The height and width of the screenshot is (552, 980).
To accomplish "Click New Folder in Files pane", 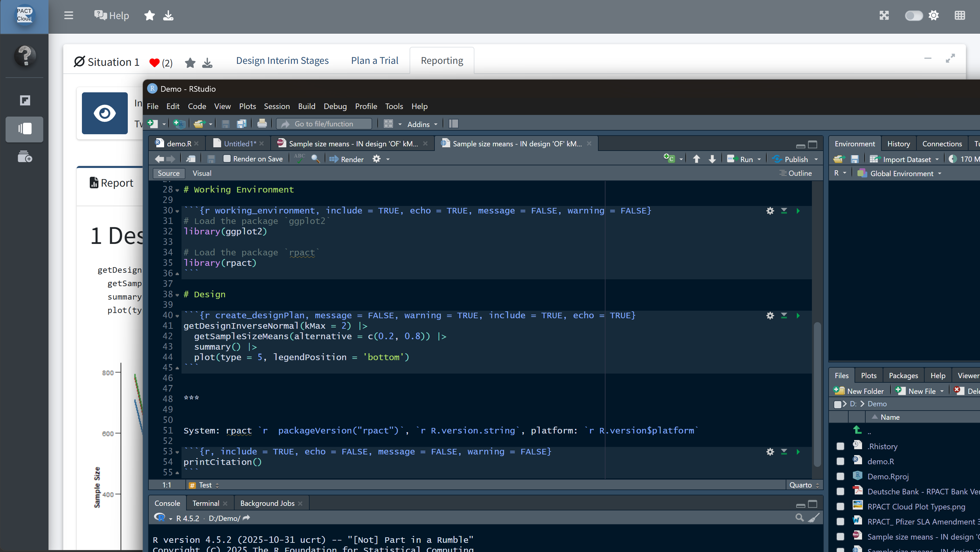I will 859,391.
